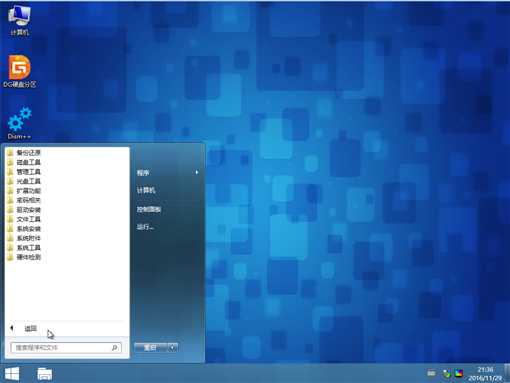Open the file explorer taskbar icon

click(45, 374)
